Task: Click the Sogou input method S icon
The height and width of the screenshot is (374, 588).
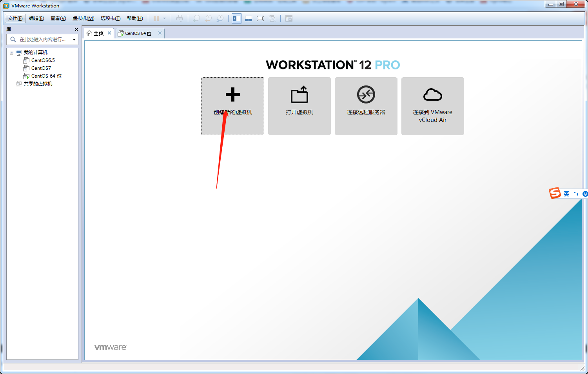Action: click(555, 193)
